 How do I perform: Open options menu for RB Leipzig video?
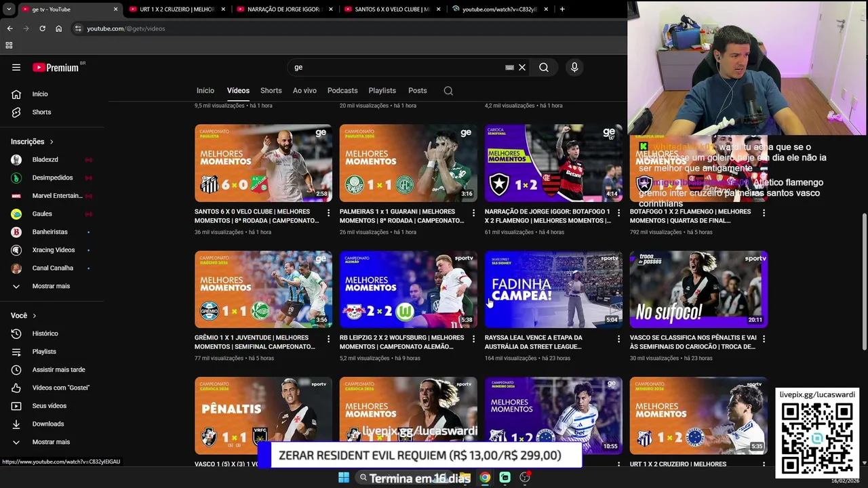pyautogui.click(x=473, y=339)
